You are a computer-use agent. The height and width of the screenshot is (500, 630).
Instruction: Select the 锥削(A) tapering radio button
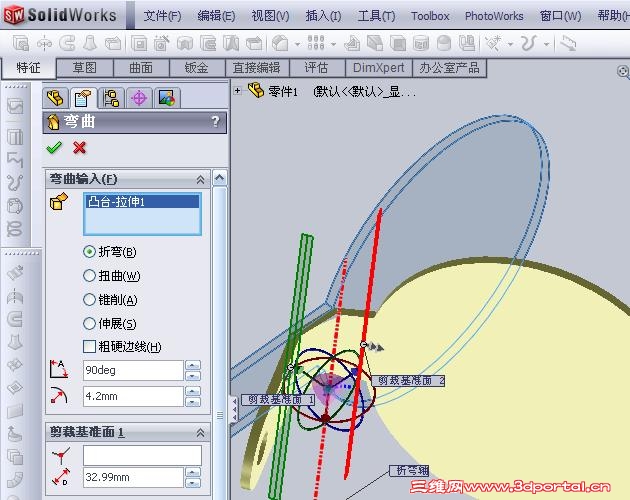89,299
